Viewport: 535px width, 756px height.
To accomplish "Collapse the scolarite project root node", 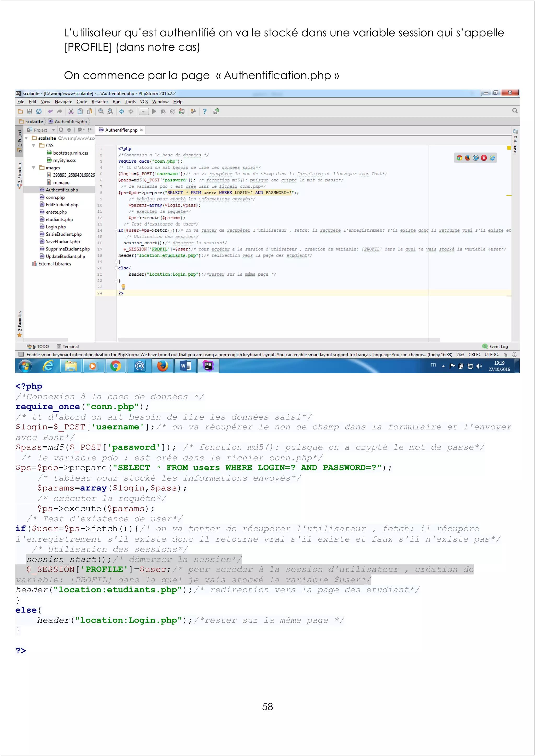I will click(x=26, y=138).
